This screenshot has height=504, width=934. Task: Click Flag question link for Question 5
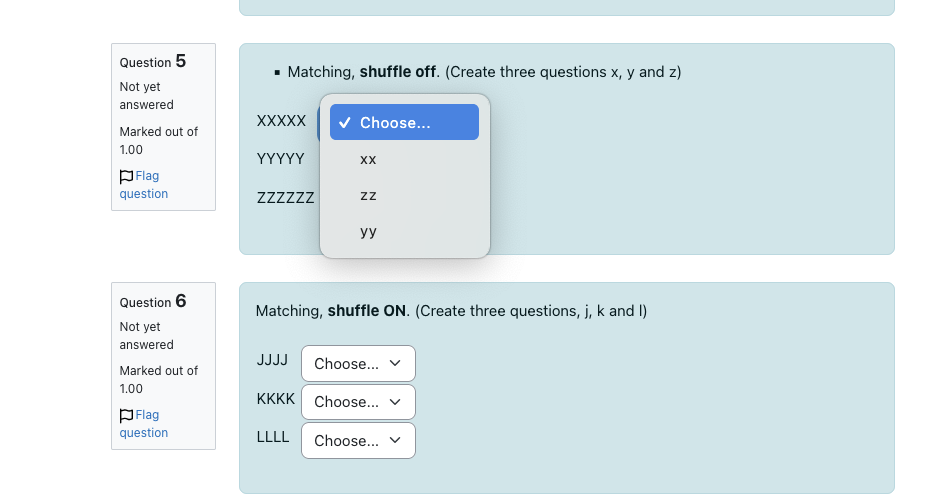[x=144, y=185]
